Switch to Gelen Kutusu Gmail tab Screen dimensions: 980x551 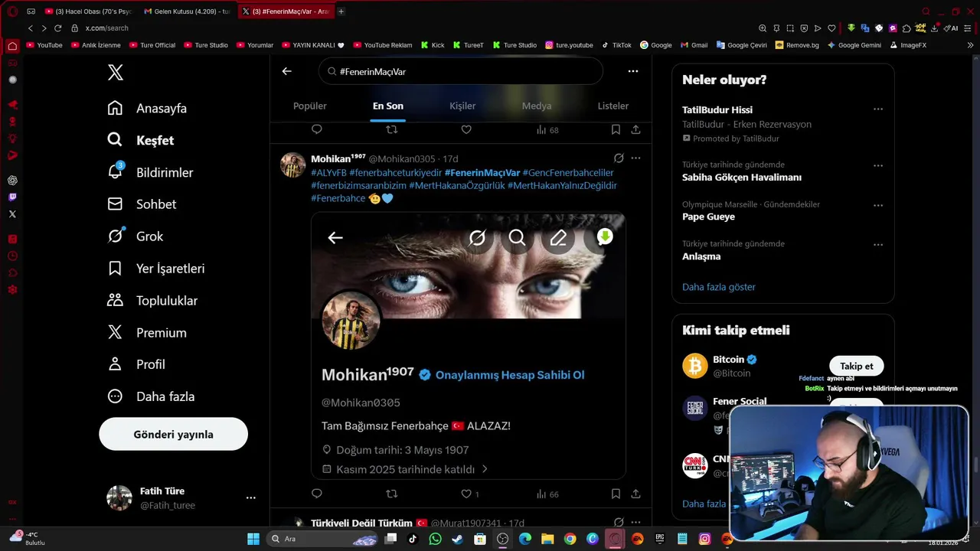pos(187,11)
